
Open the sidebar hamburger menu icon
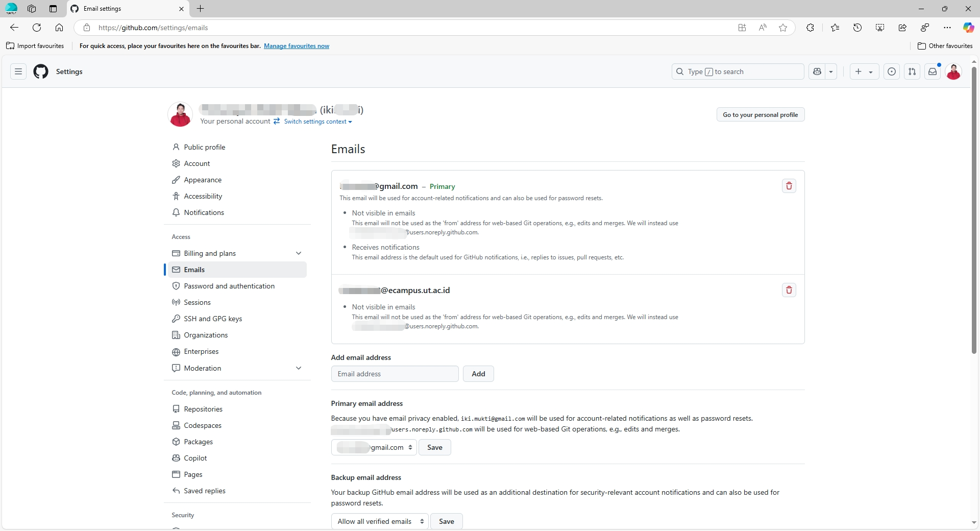(x=18, y=71)
